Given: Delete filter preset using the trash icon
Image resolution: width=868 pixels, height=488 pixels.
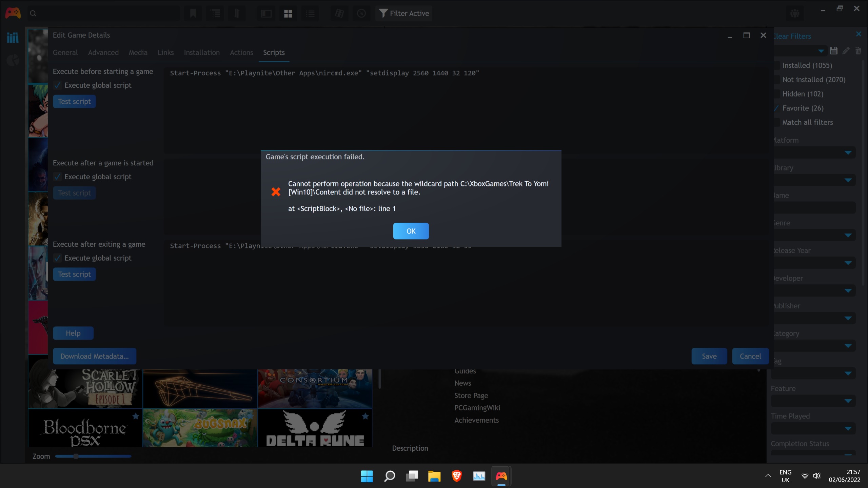Looking at the screenshot, I should click(x=858, y=50).
